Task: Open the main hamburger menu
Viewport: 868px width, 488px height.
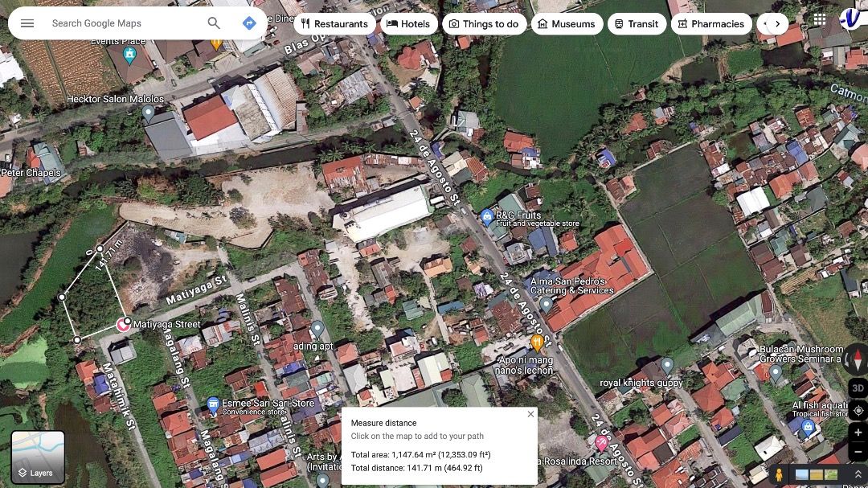Action: [27, 23]
